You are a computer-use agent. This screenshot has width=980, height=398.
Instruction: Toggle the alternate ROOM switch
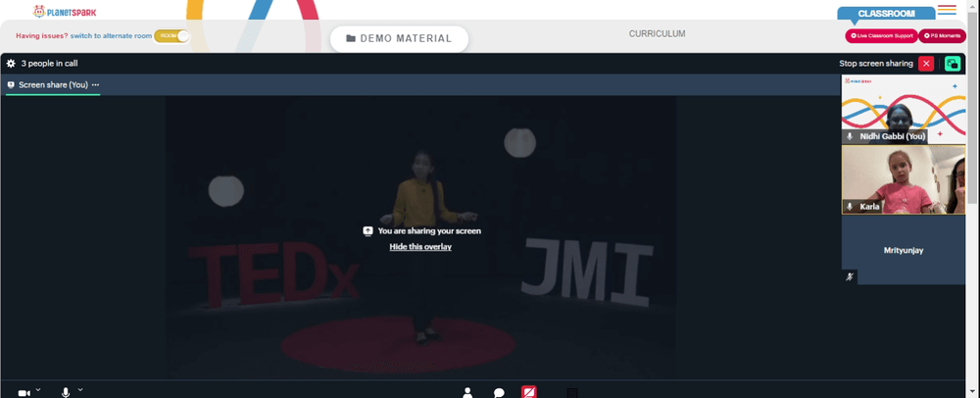coord(171,36)
